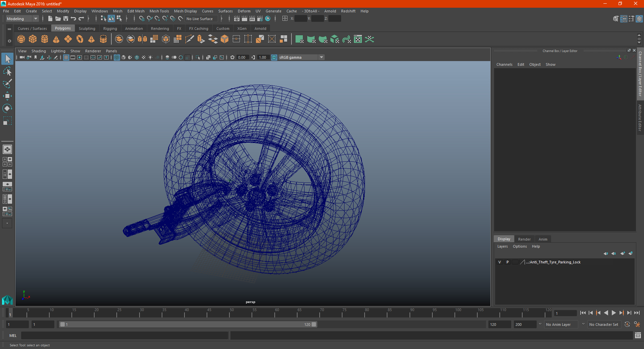Click the No Live Surface field
This screenshot has width=644, height=349.
click(201, 19)
